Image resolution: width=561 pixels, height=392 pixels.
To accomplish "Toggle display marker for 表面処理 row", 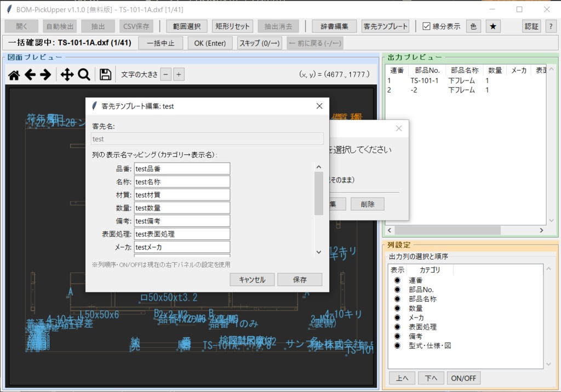I will pyautogui.click(x=397, y=327).
